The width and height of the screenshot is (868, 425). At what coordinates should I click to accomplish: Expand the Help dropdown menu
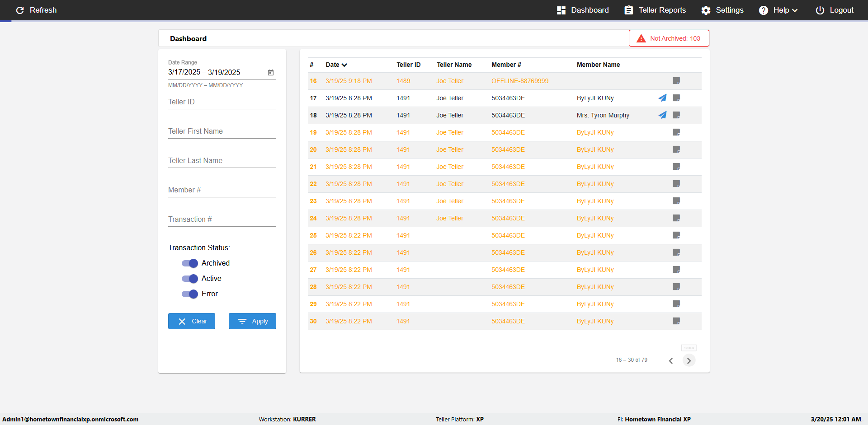(x=778, y=10)
